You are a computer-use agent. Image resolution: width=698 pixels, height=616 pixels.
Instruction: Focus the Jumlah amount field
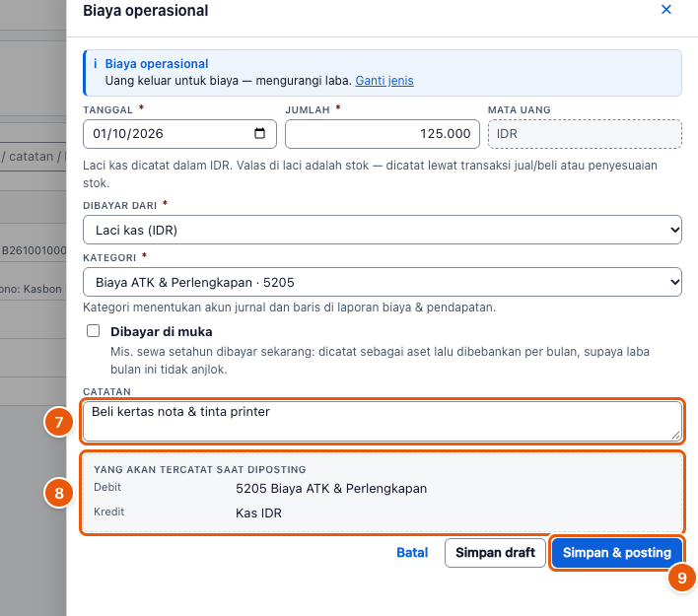pyautogui.click(x=383, y=133)
